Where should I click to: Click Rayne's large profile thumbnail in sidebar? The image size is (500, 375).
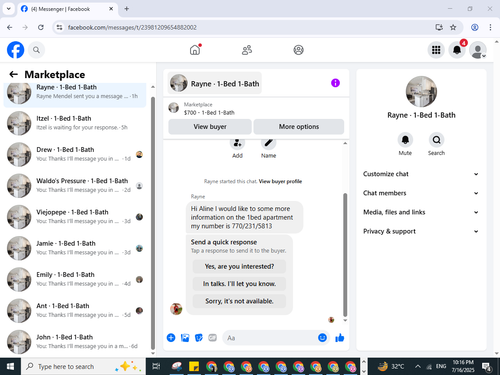point(421,92)
